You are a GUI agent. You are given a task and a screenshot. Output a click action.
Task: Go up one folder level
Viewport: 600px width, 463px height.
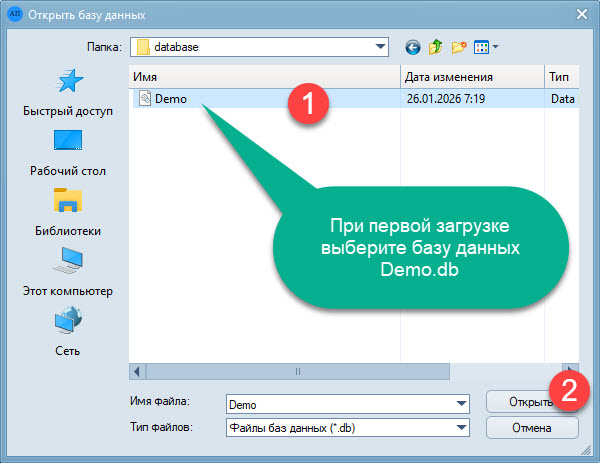coord(435,47)
